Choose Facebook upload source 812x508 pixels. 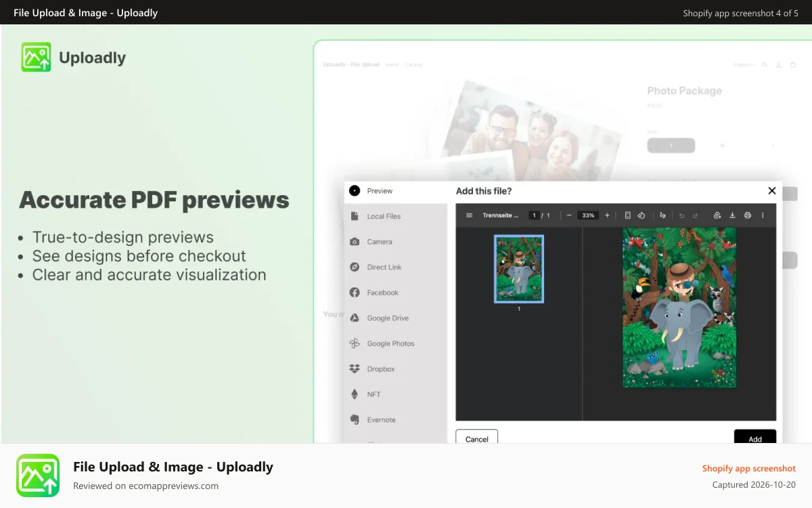396,293
